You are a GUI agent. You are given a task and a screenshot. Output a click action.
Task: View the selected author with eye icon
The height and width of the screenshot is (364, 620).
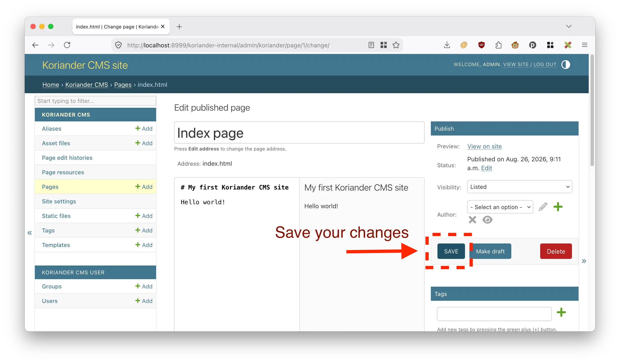click(x=487, y=220)
